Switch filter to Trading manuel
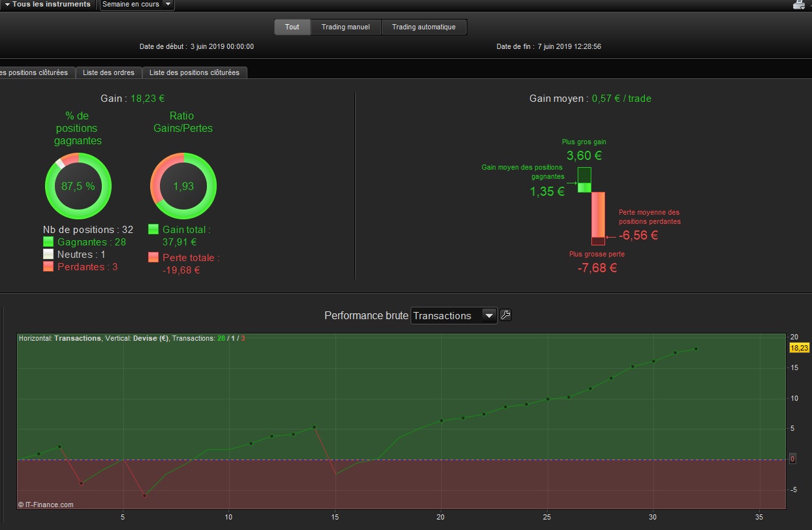Viewport: 812px width, 530px height. coord(345,27)
